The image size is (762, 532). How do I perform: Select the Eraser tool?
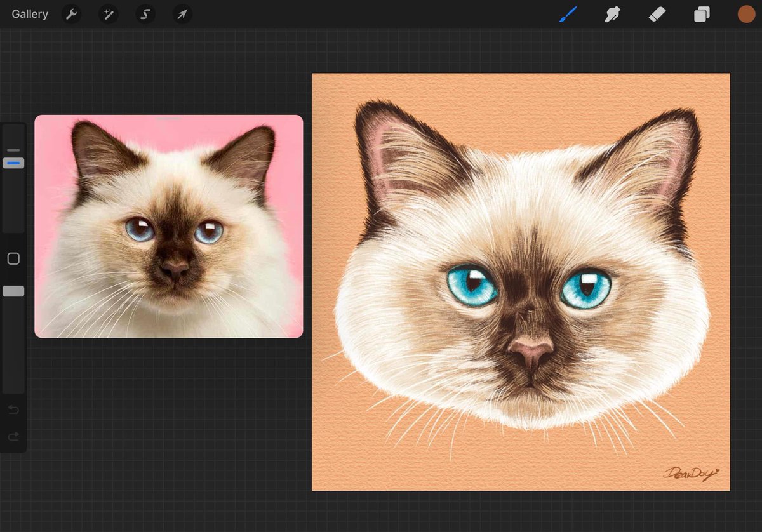657,14
